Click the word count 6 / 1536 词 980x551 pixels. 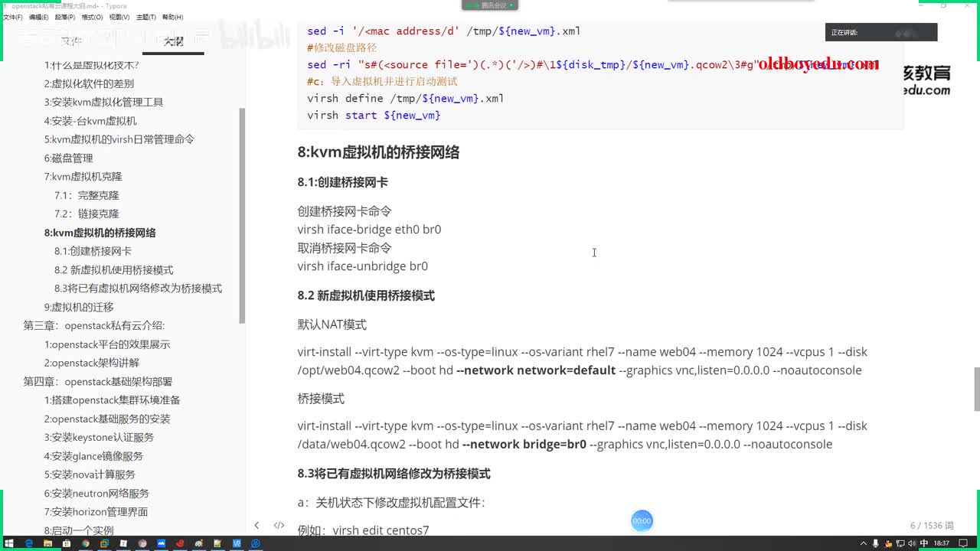[932, 526]
